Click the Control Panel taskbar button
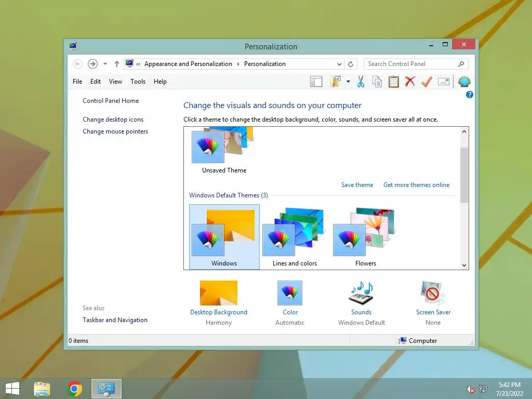This screenshot has width=532, height=399. (x=106, y=389)
